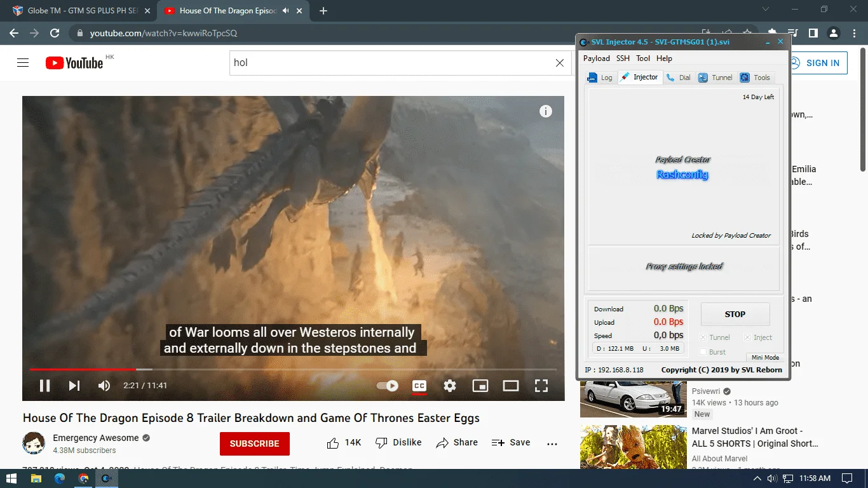Image resolution: width=868 pixels, height=488 pixels.
Task: Open the Marvel Studios' I Am Groot video title
Action: (x=755, y=437)
